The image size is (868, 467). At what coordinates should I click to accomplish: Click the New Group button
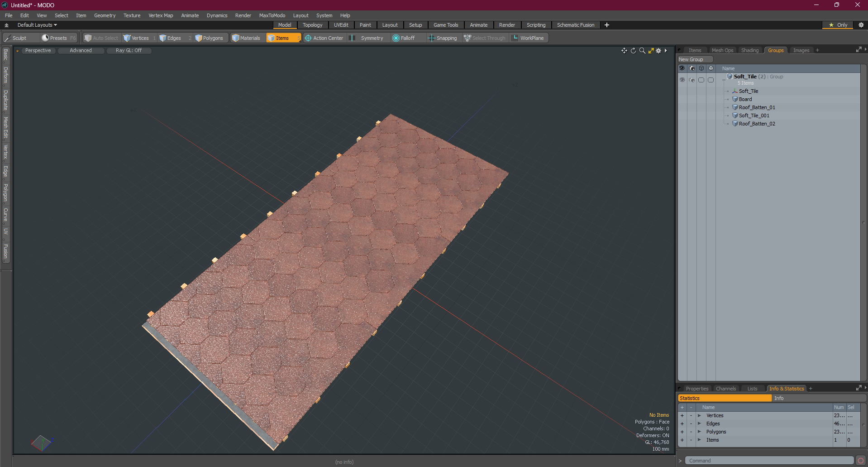pos(695,59)
